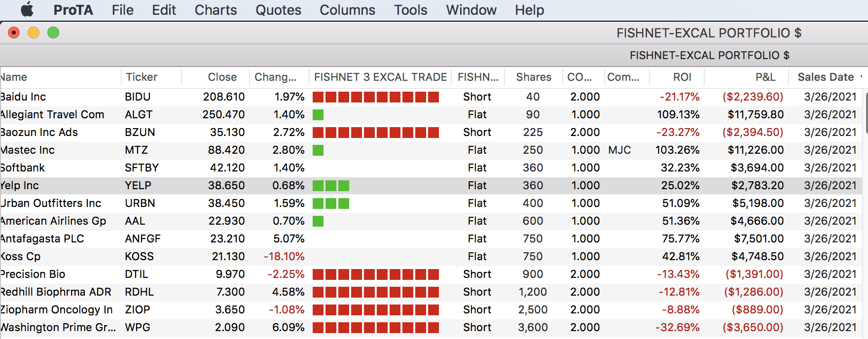Click the green square for Allegiant Travel
Image resolution: width=868 pixels, height=339 pixels.
coord(318,115)
